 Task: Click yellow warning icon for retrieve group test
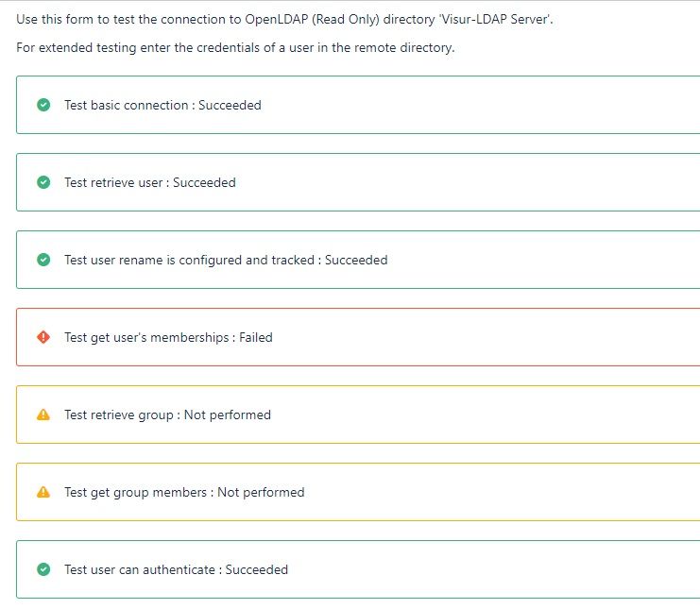(43, 414)
